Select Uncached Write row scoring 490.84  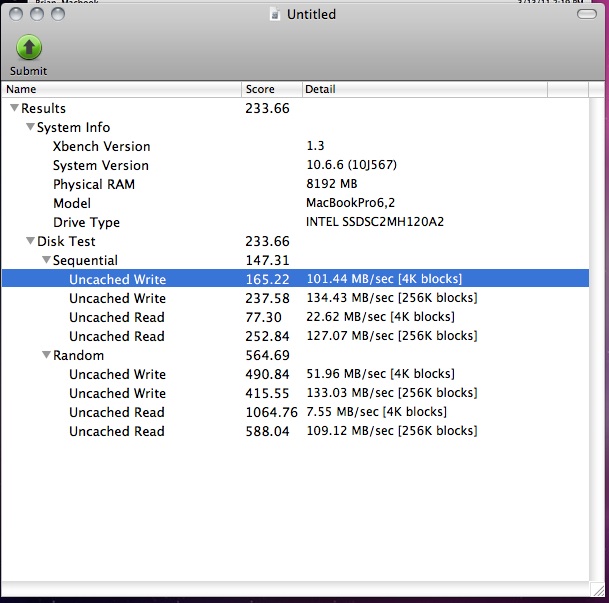295,374
